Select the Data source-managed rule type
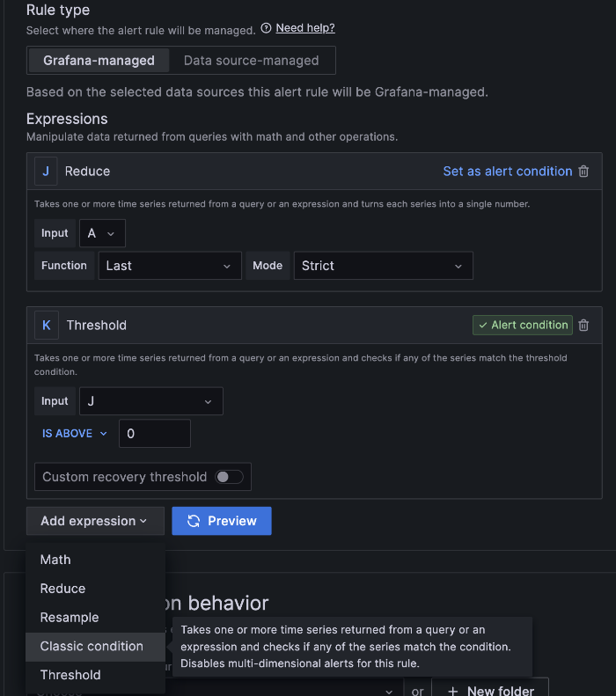Viewport: 616px width, 696px height. (x=251, y=61)
